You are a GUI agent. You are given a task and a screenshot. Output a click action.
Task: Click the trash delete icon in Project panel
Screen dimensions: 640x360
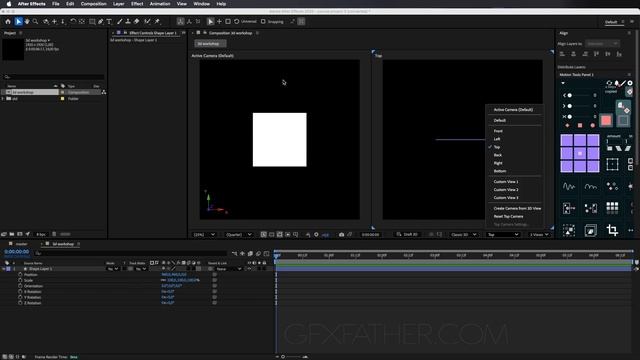(x=54, y=234)
